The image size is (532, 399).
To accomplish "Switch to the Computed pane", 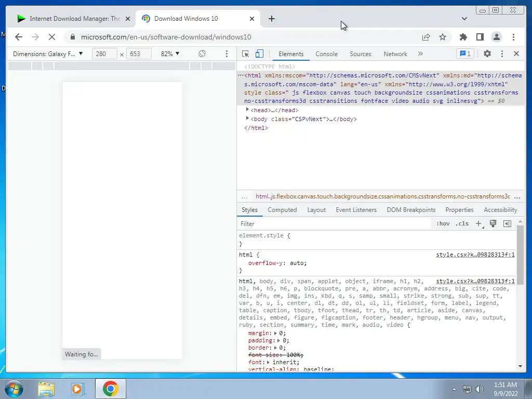I will tap(282, 210).
